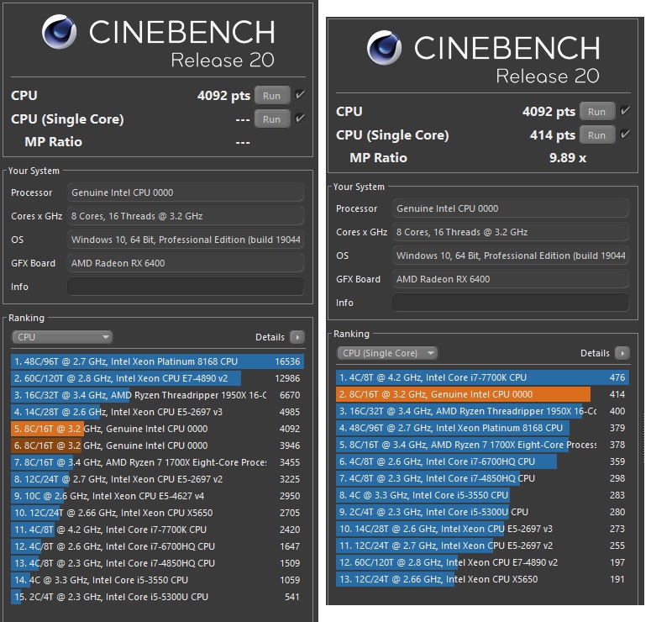Expand Details arrow in right window ranking
The height and width of the screenshot is (622, 672).
pos(622,353)
